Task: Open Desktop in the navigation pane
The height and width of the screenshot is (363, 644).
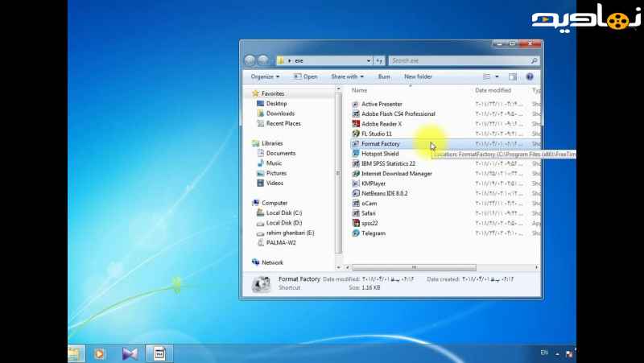Action: (x=276, y=104)
